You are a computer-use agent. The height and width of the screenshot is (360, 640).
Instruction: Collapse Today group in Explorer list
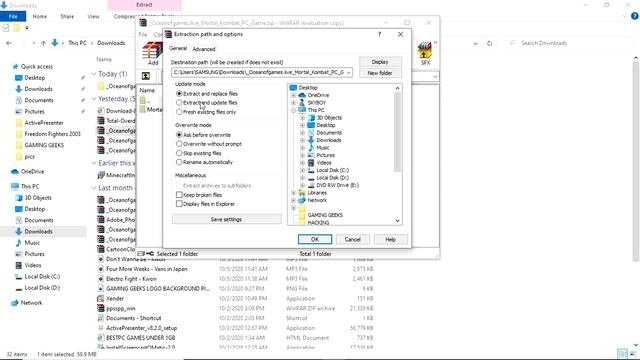pos(94,74)
